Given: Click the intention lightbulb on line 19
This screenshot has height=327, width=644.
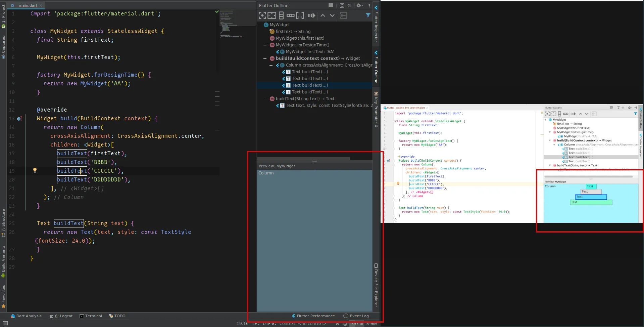Looking at the screenshot, I should (x=35, y=170).
